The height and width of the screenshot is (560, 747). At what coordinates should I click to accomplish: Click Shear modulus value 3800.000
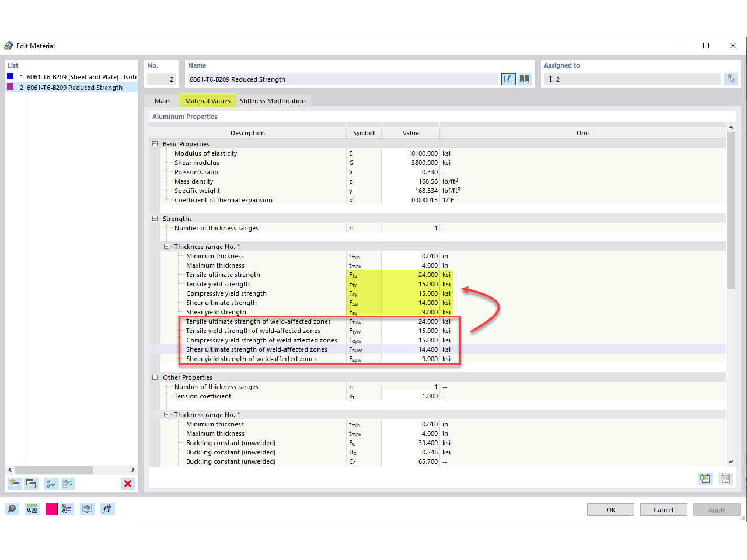coord(411,163)
